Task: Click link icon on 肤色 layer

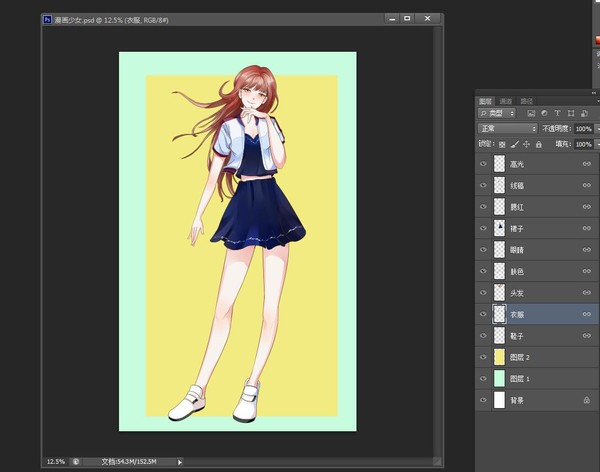Action: pos(587,271)
